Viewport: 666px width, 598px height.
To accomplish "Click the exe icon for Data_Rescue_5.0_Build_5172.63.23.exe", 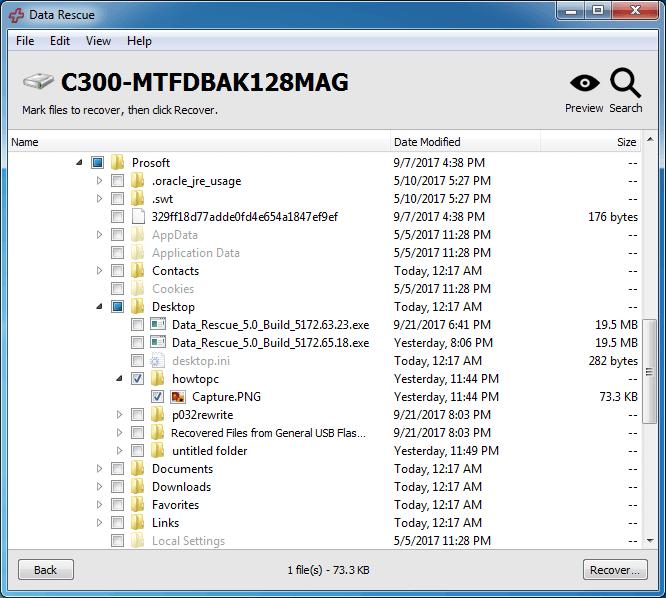I will click(158, 324).
